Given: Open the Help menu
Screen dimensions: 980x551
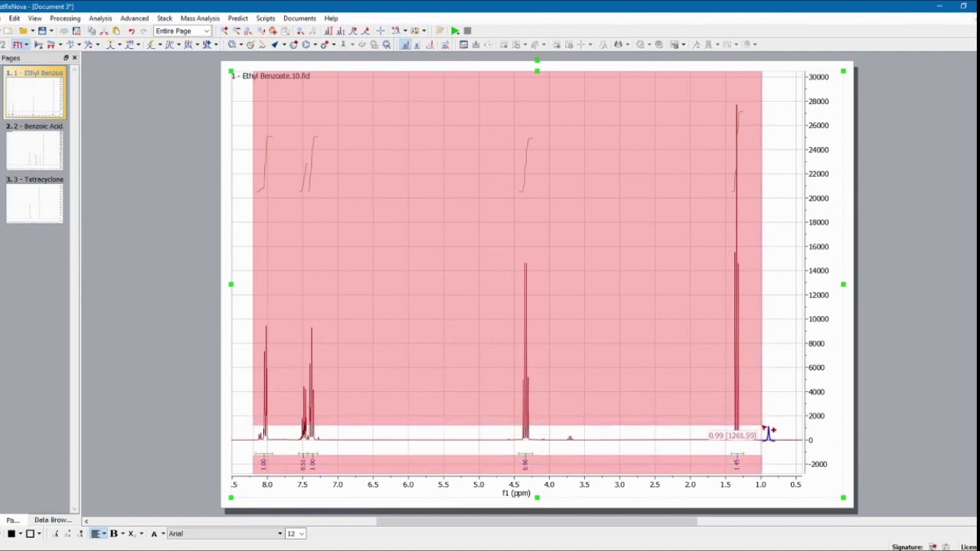Looking at the screenshot, I should click(x=331, y=18).
